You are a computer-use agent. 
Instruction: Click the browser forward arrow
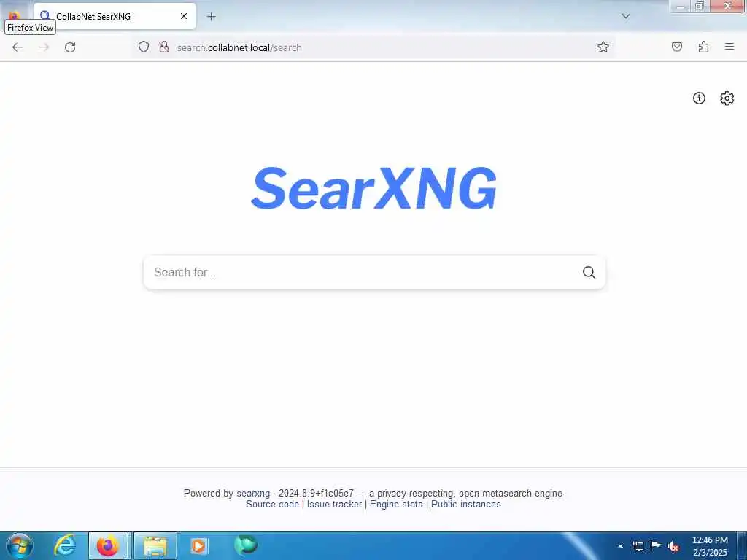click(44, 47)
